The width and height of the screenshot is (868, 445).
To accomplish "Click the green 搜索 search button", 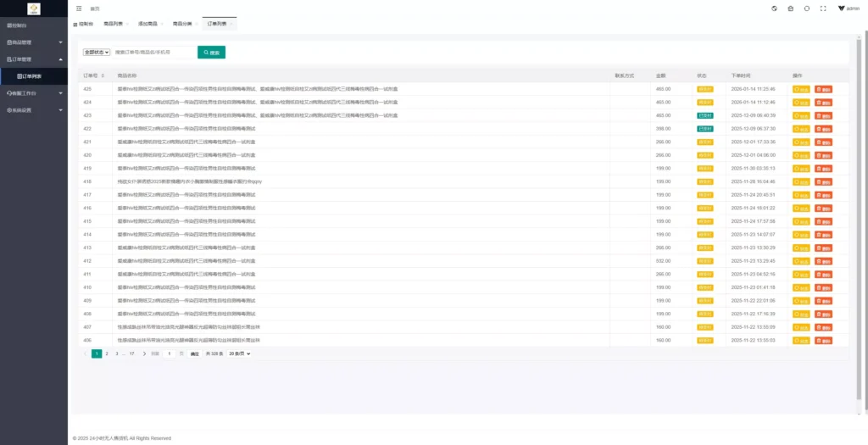I will (x=211, y=53).
